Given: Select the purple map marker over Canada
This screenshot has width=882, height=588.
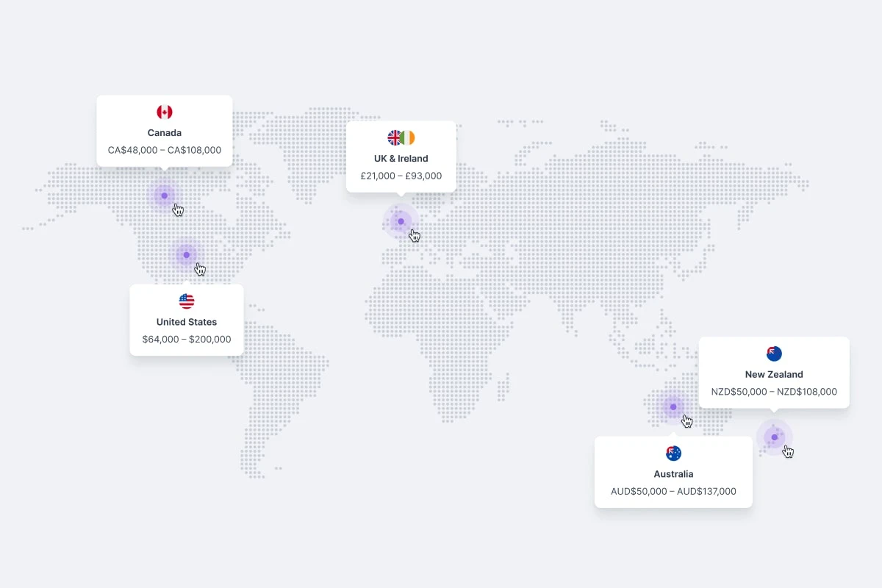Looking at the screenshot, I should [x=163, y=195].
